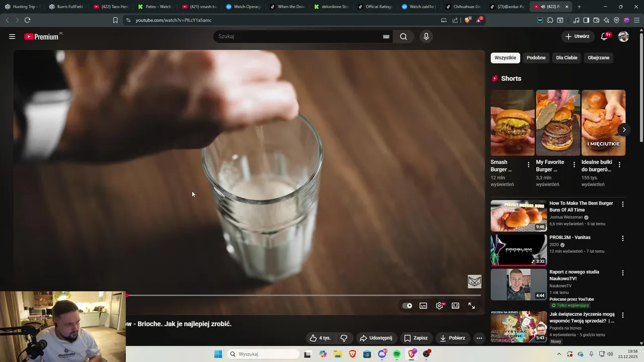
Task: Open Brave Rewards triangle icon
Action: point(479,20)
